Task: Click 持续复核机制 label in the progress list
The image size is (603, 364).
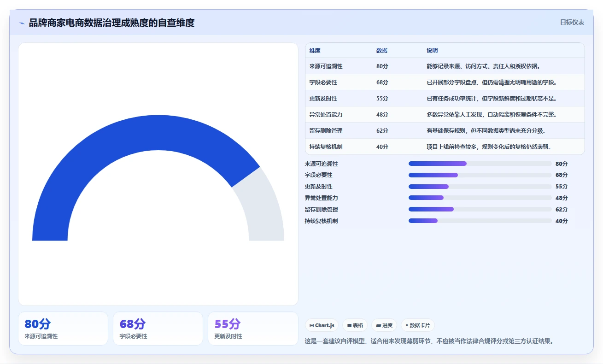Action: [322, 221]
